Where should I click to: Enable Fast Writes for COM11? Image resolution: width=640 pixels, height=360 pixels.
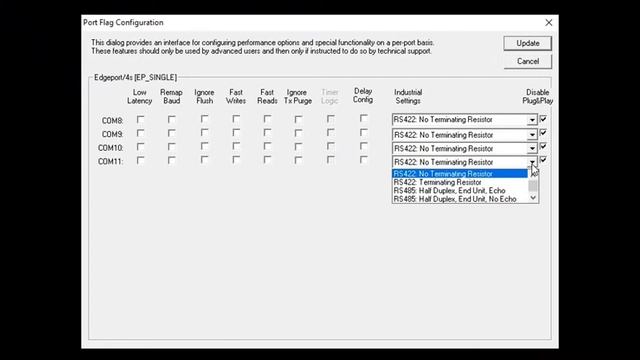tap(236, 160)
